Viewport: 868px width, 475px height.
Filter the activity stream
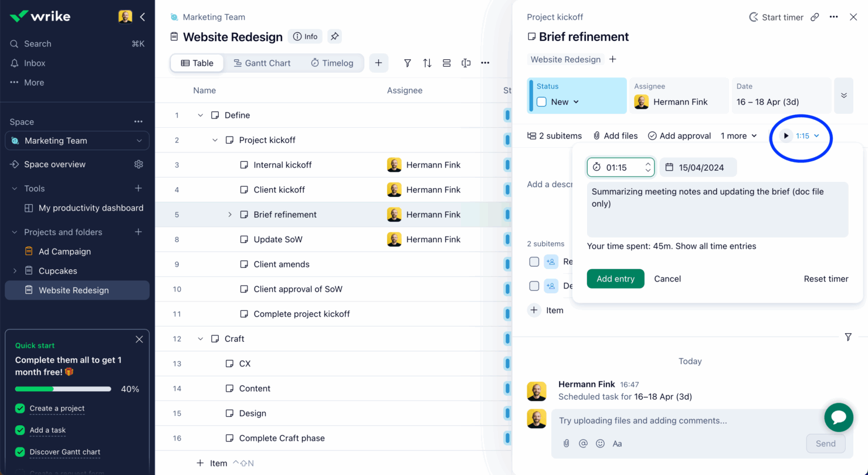point(848,337)
